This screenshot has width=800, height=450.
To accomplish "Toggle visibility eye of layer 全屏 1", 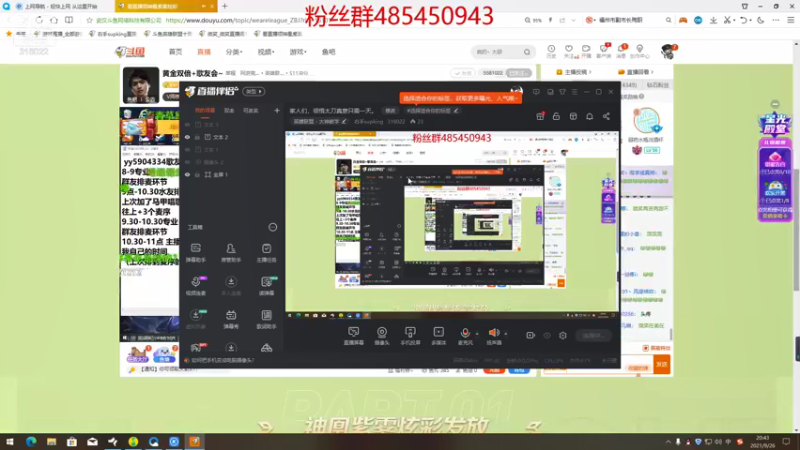I will coord(187,174).
